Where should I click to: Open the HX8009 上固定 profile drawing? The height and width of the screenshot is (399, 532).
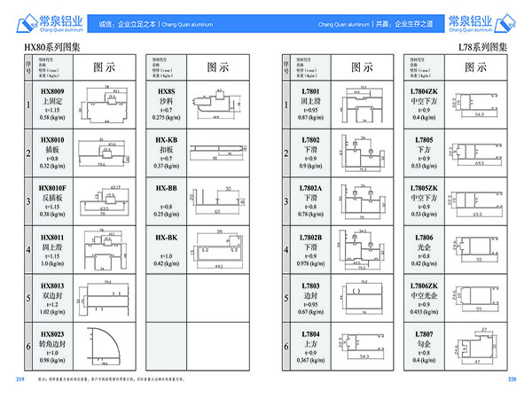pos(104,105)
